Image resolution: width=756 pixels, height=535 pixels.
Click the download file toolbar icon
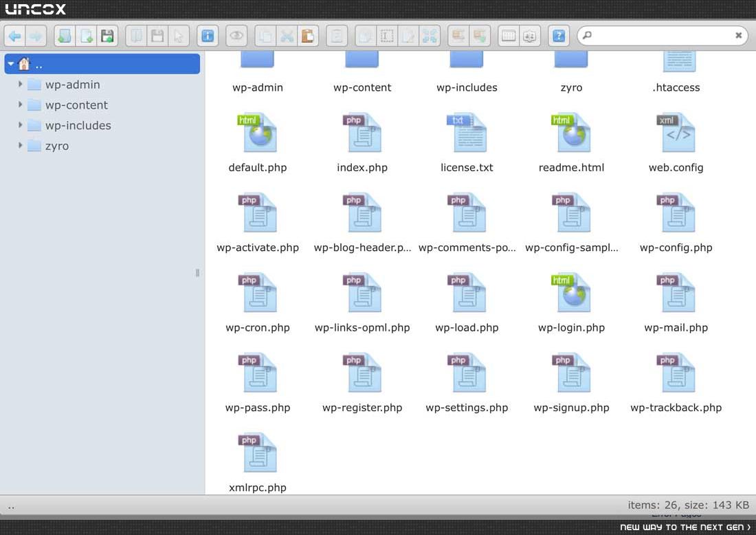pyautogui.click(x=157, y=36)
